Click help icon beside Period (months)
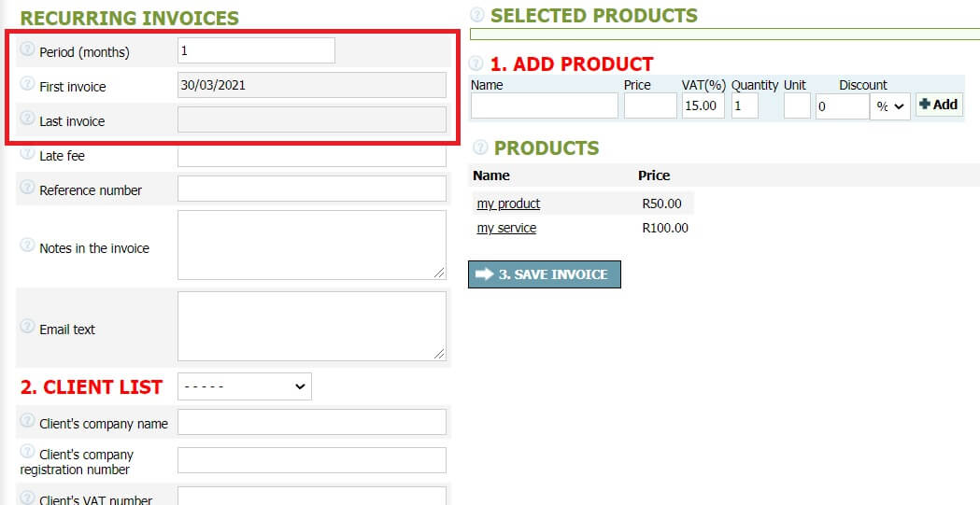This screenshot has height=505, width=980. [27, 49]
